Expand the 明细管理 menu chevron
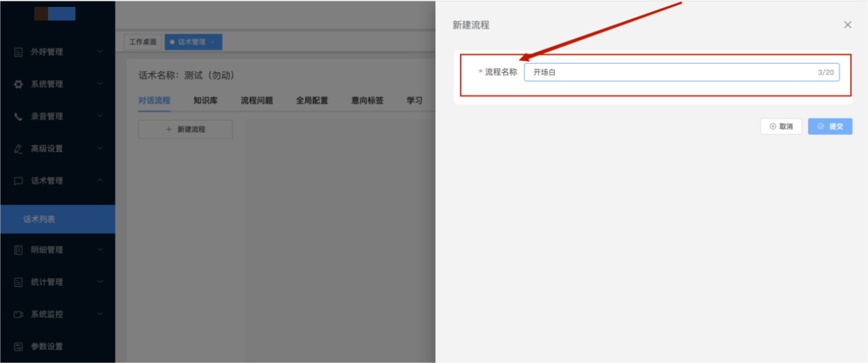The width and height of the screenshot is (868, 363). [x=100, y=250]
